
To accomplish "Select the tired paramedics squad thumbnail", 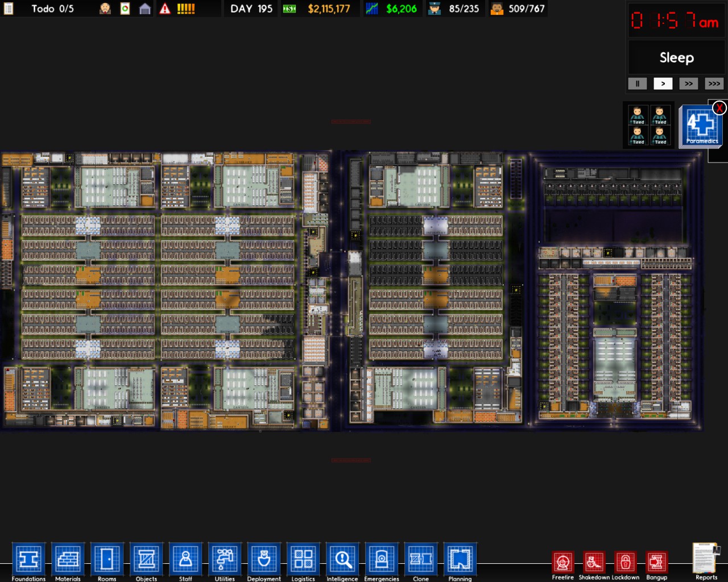I will (648, 125).
